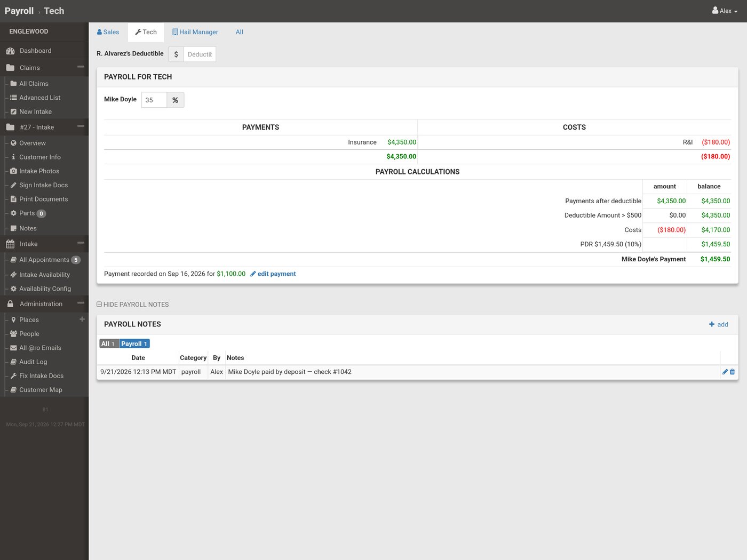The width and height of the screenshot is (747, 560).
Task: Click the Advanced List icon
Action: pos(13,98)
